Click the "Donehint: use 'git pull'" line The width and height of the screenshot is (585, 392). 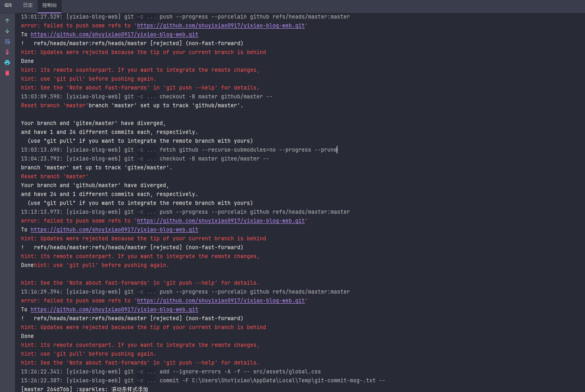[x=95, y=265]
